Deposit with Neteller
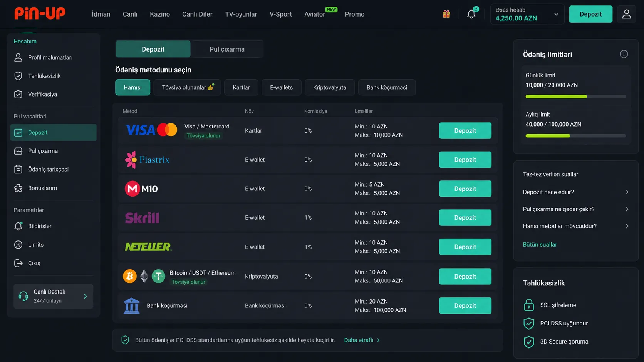This screenshot has width=644, height=362. 465,247
